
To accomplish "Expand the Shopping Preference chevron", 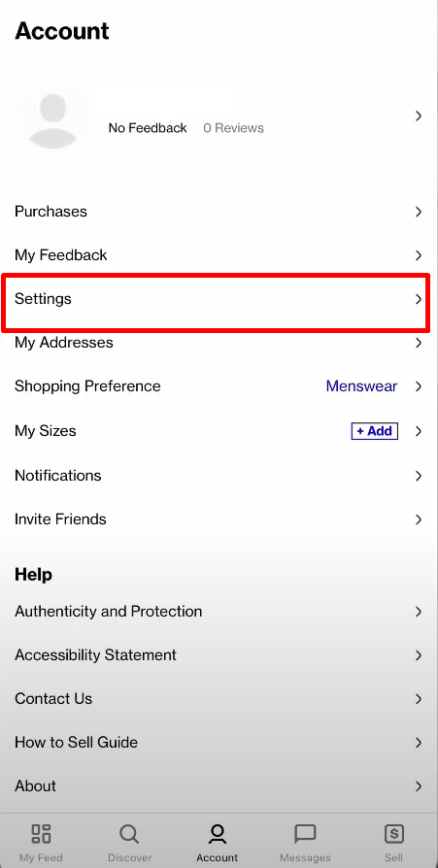I will click(x=419, y=386).
